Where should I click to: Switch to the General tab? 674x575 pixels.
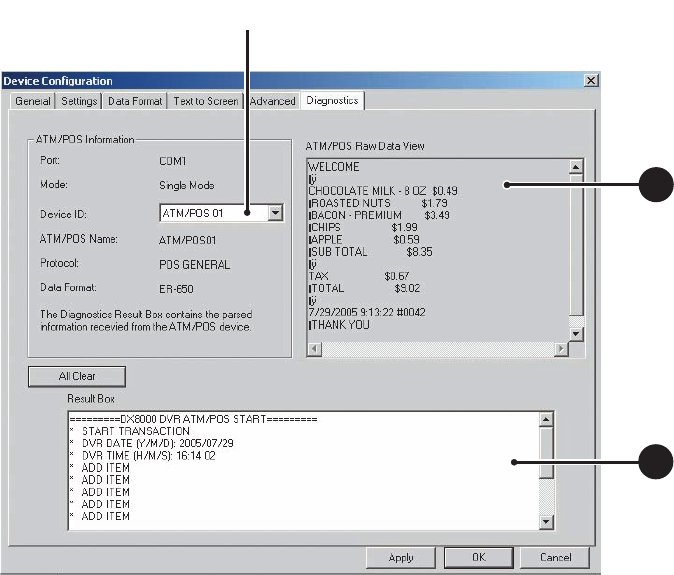33,101
